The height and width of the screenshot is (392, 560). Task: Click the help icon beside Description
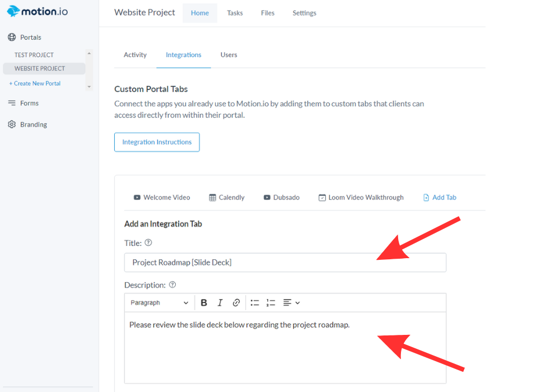172,284
